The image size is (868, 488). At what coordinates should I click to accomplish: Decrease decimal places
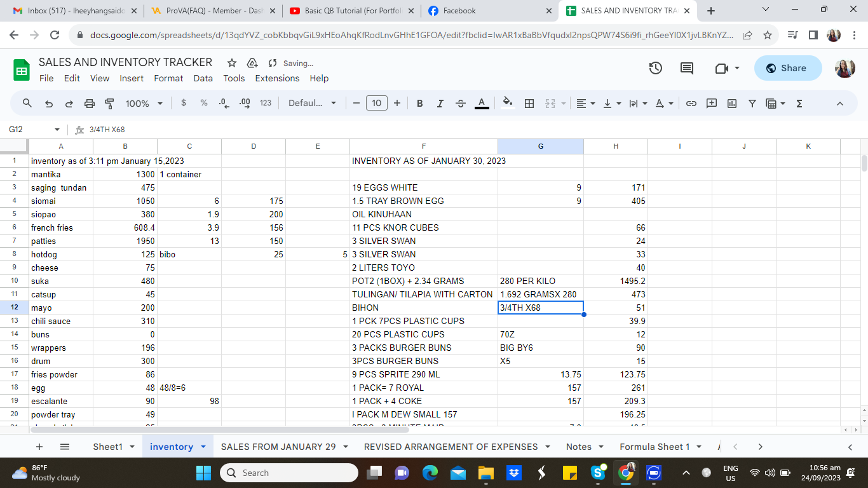pos(224,103)
